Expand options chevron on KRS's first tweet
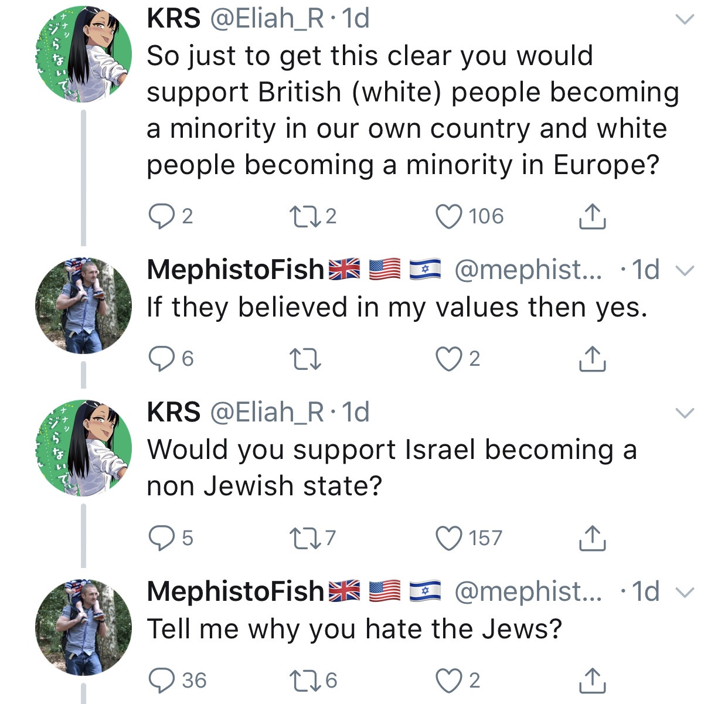728x704 pixels. [684, 19]
